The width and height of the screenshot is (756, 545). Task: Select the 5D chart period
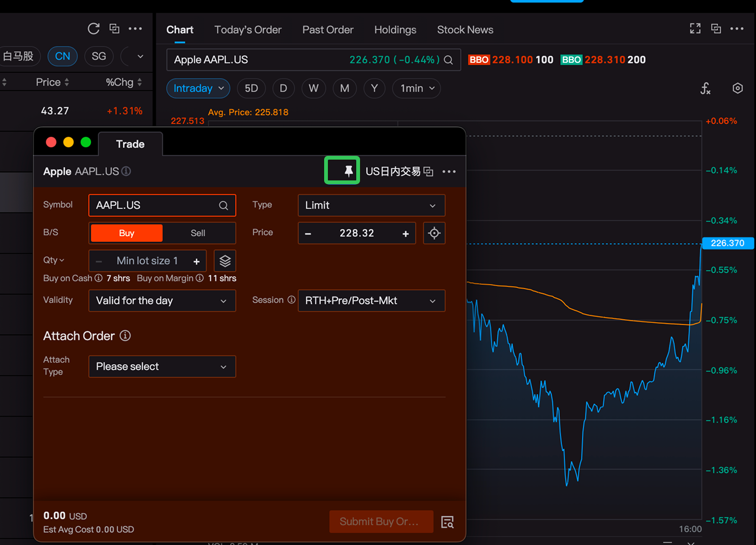251,88
